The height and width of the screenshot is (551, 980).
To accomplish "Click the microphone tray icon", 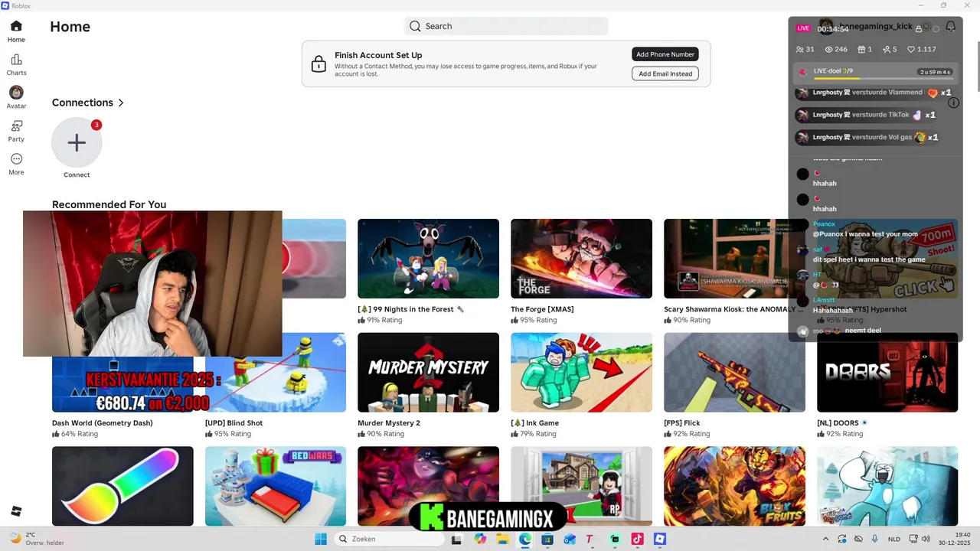I will (x=874, y=539).
